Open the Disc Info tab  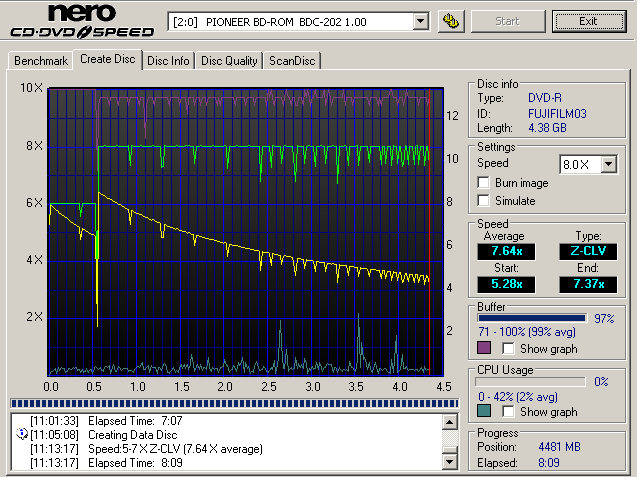168,61
